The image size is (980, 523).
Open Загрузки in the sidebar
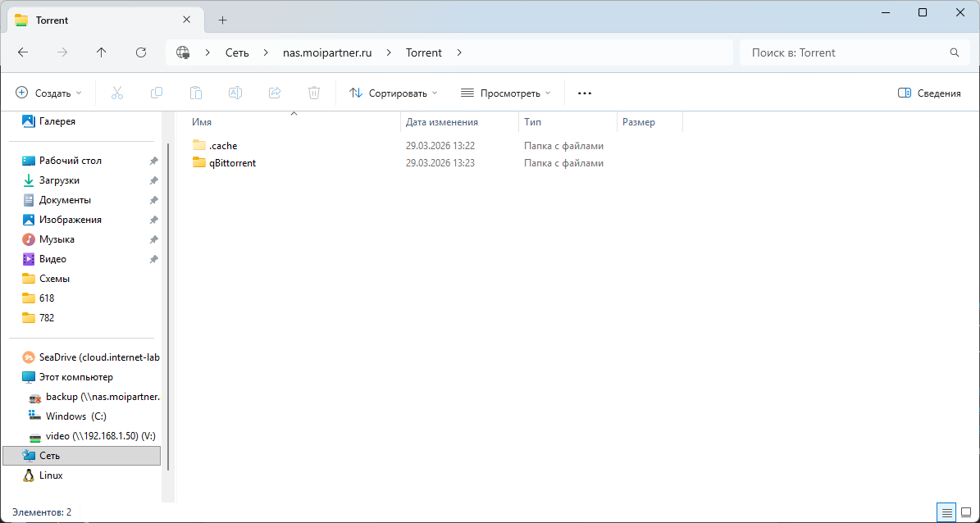[59, 180]
